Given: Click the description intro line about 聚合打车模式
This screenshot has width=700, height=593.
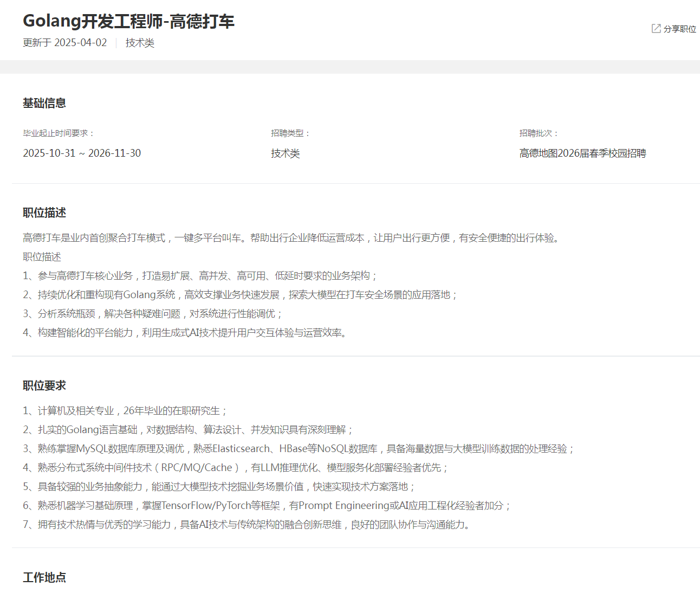Looking at the screenshot, I should [x=291, y=238].
